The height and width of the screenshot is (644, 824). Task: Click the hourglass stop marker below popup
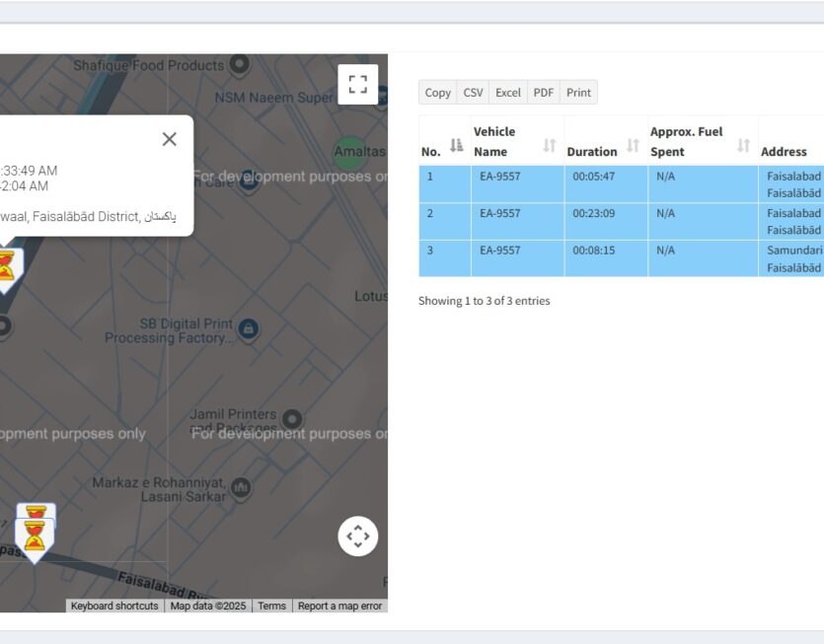click(x=6, y=266)
